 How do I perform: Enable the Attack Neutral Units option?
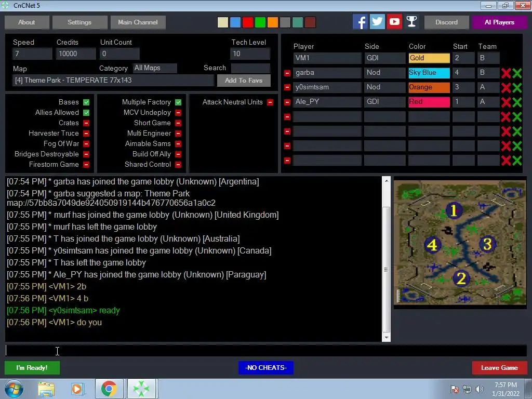[x=270, y=102]
